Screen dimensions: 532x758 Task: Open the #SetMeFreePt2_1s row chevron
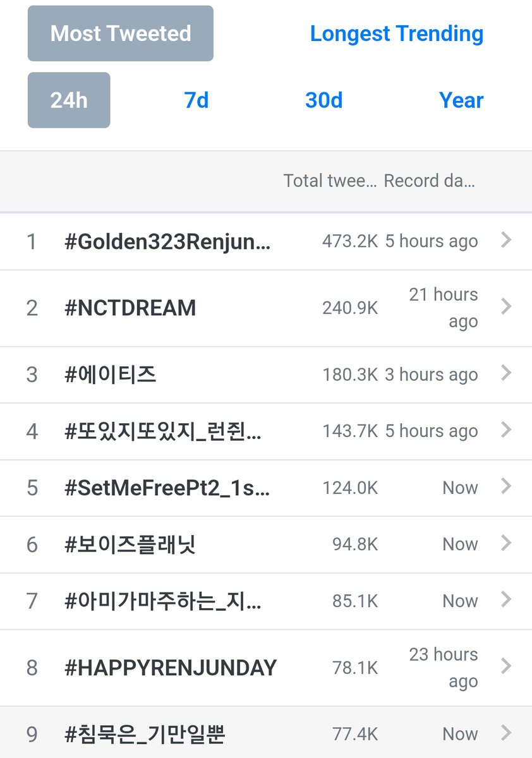pyautogui.click(x=505, y=487)
